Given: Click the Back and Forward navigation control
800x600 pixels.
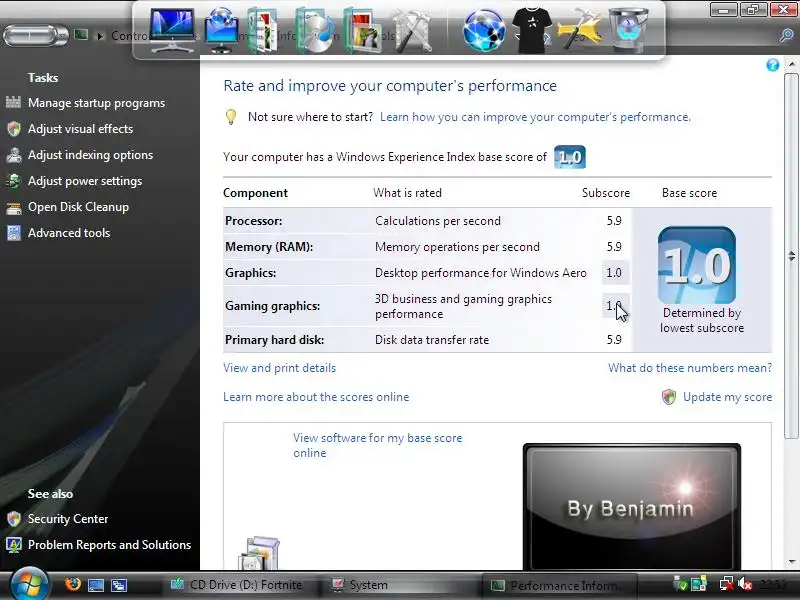Looking at the screenshot, I should click(x=35, y=35).
